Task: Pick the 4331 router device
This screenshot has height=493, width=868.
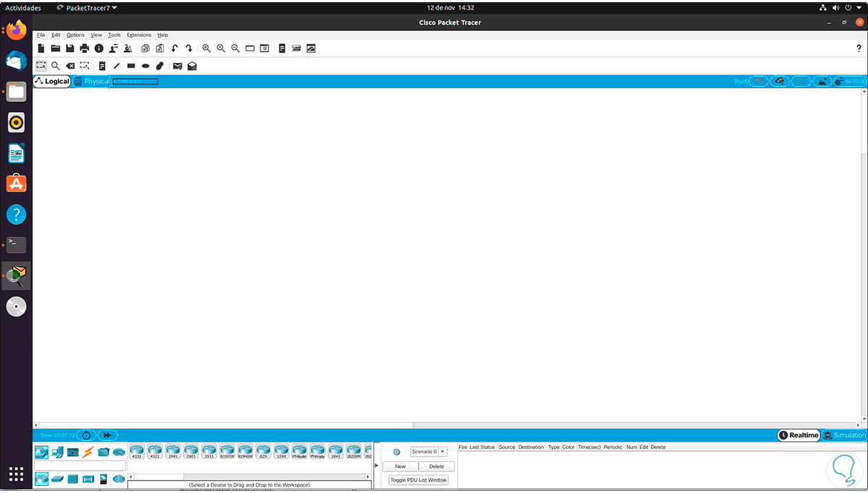Action: (137, 452)
